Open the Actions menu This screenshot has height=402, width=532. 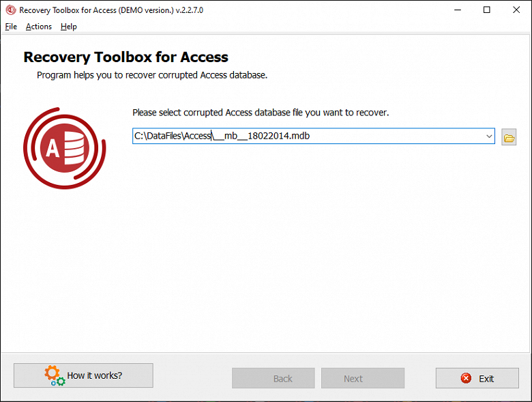click(39, 27)
